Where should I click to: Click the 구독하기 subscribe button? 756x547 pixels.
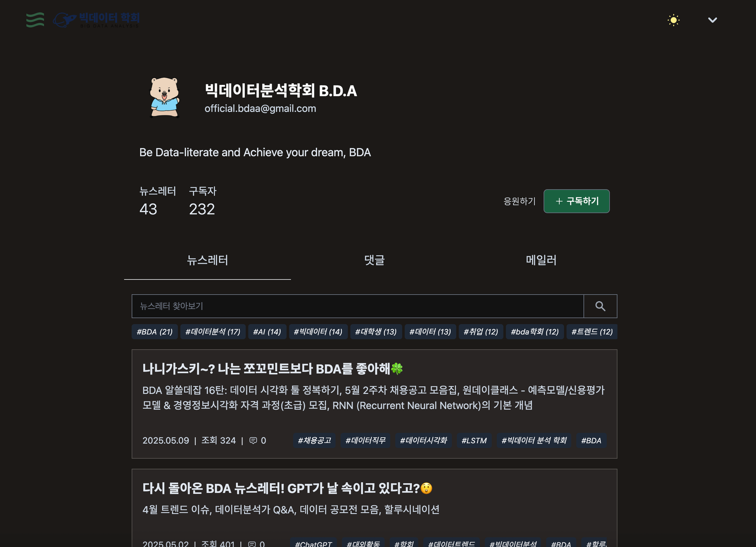(577, 201)
